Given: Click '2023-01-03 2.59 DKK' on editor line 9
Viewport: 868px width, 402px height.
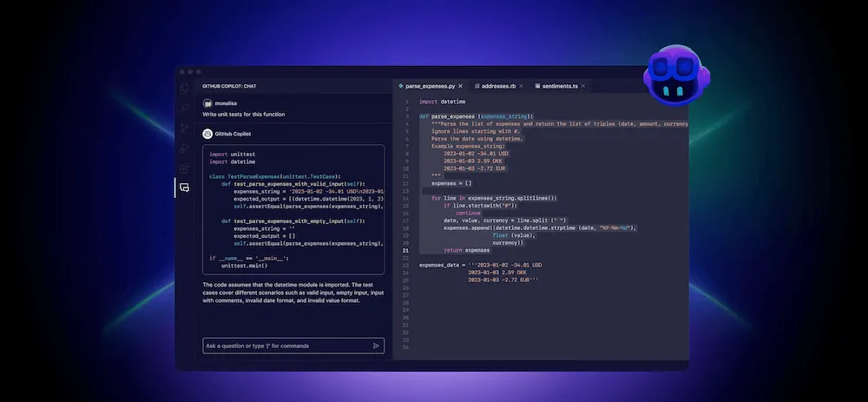Looking at the screenshot, I should (x=473, y=161).
